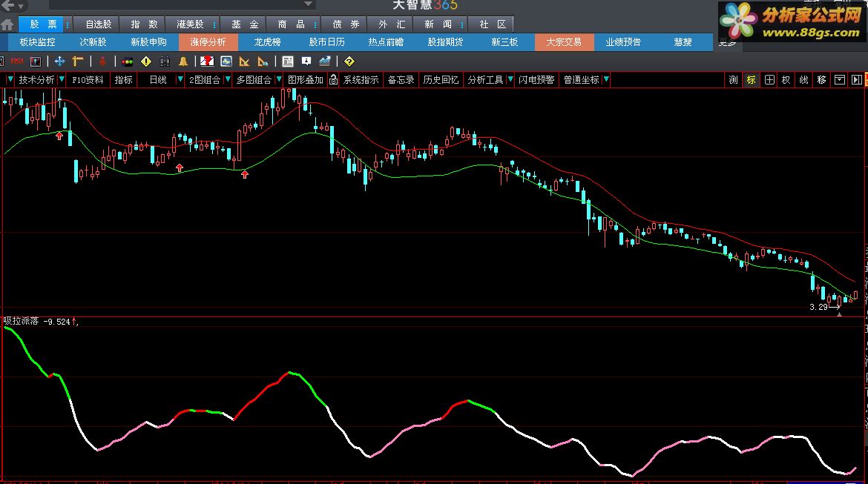Viewport: 868px width, 484px height.
Task: Click the red question mark chart icon
Action: (x=207, y=62)
